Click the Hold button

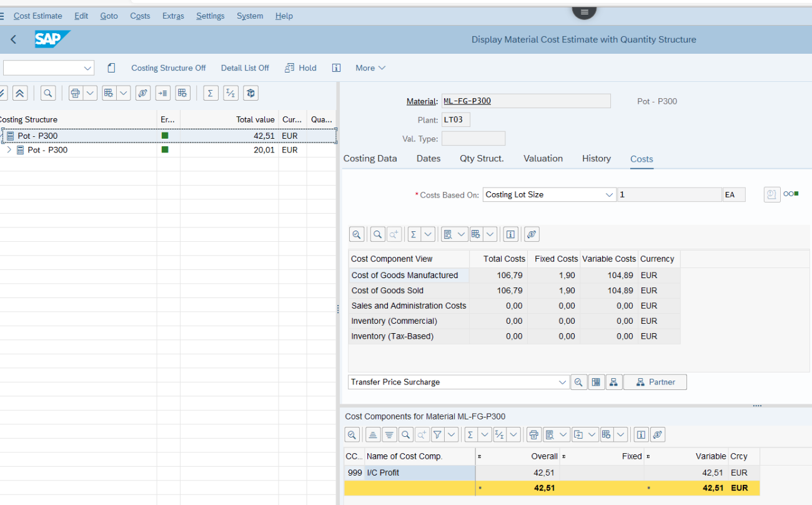tap(300, 68)
